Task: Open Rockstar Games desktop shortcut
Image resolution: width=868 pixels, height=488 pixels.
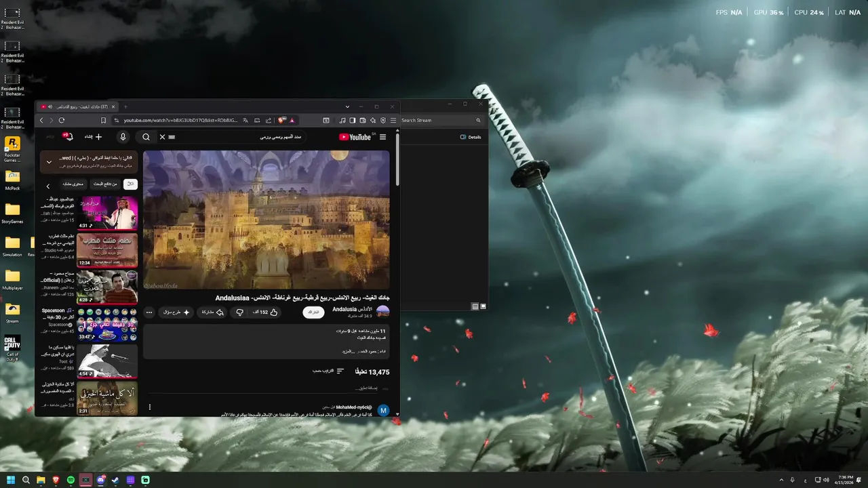Action: pyautogui.click(x=12, y=150)
